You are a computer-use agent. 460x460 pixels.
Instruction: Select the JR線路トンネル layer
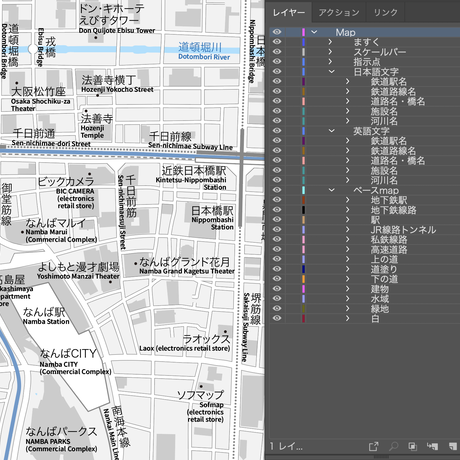(x=403, y=229)
